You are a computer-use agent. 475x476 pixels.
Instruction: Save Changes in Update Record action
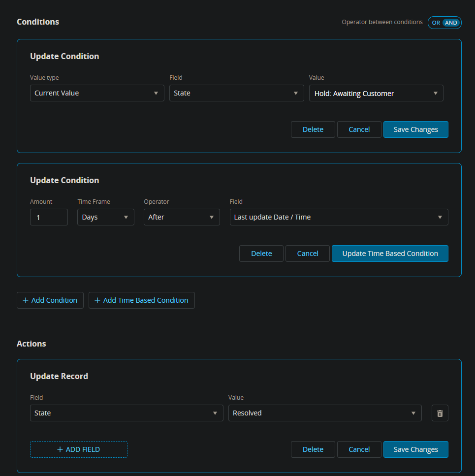(415, 449)
